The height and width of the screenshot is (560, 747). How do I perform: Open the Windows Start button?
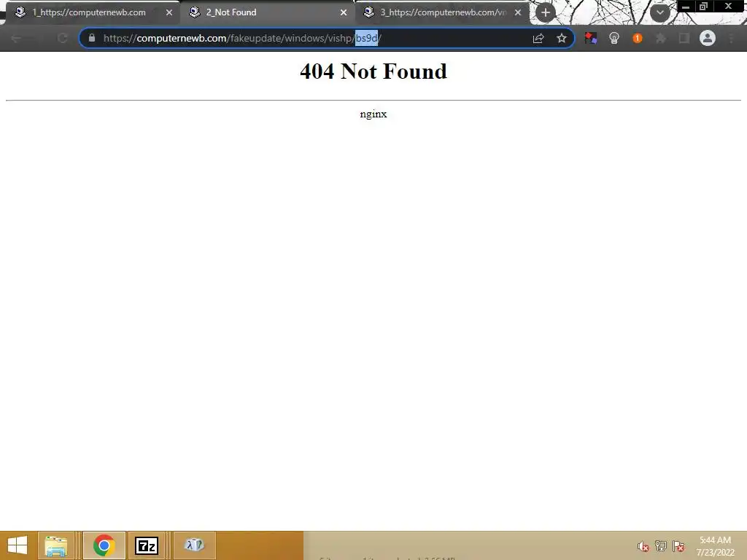tap(18, 545)
